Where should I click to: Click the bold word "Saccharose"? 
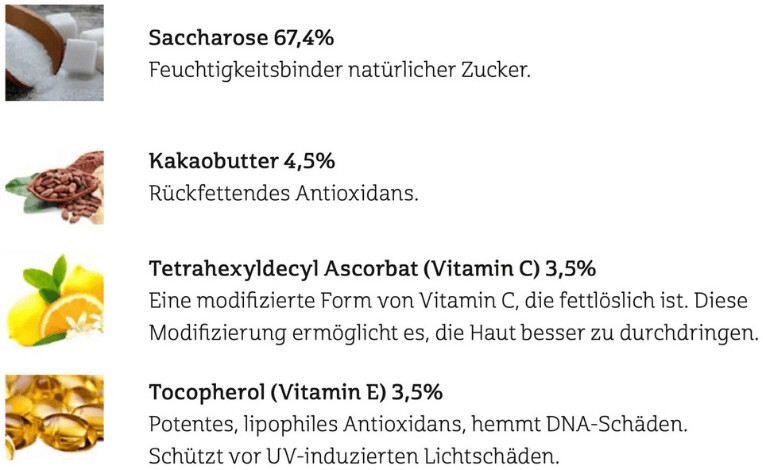coord(206,39)
